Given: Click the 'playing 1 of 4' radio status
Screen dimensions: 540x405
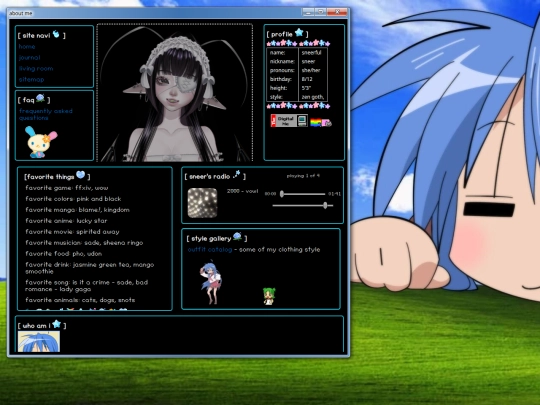Looking at the screenshot, I should click(303, 176).
